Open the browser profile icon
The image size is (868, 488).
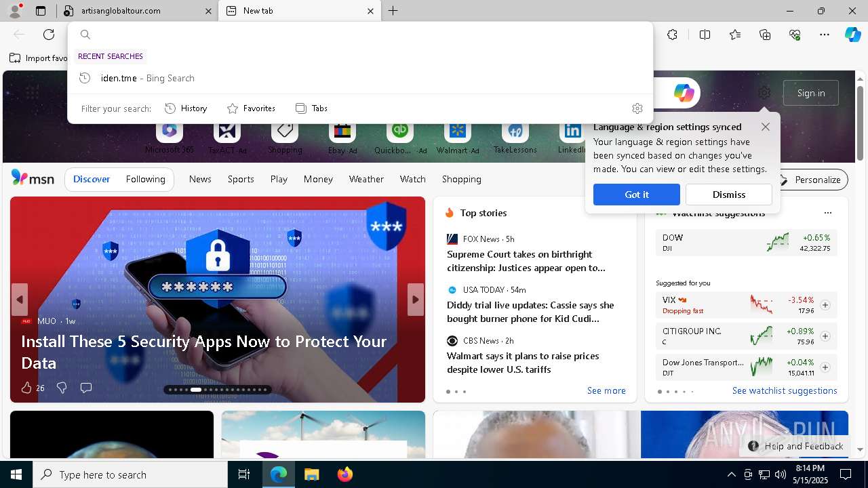14,11
